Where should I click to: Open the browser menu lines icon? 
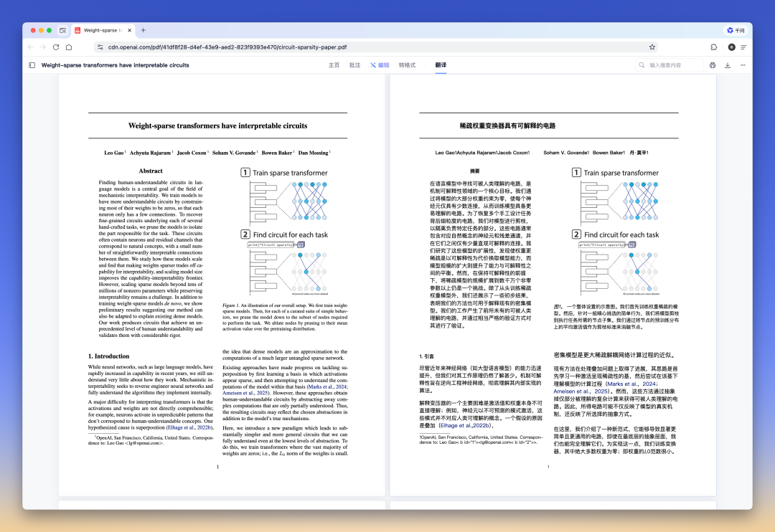(x=744, y=47)
